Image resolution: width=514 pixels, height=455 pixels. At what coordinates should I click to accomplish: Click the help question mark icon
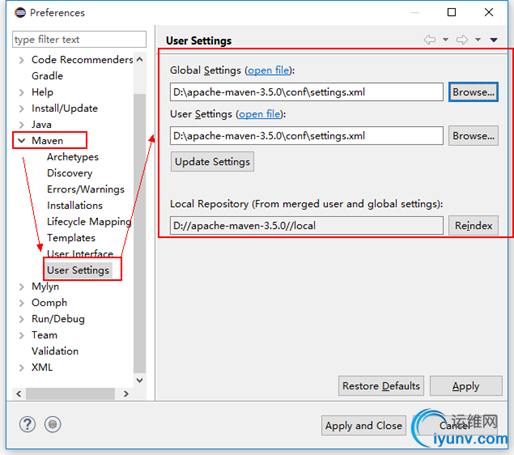27,424
